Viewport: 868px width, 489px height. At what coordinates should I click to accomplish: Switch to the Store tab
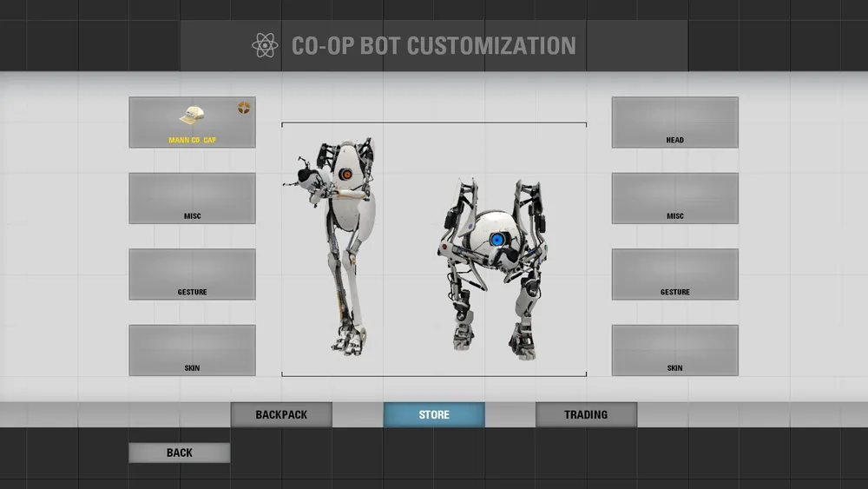tap(434, 414)
